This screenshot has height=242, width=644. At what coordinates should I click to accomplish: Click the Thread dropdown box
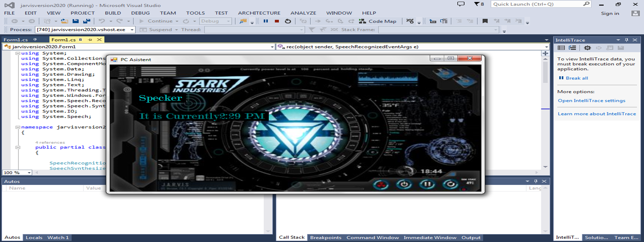click(254, 30)
